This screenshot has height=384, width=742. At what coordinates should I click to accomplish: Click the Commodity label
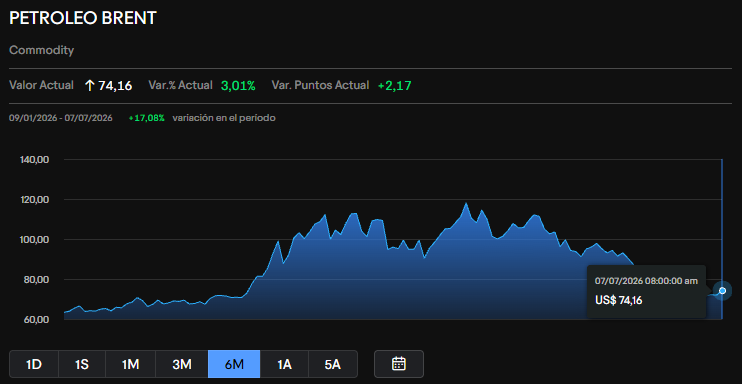pyautogui.click(x=42, y=50)
